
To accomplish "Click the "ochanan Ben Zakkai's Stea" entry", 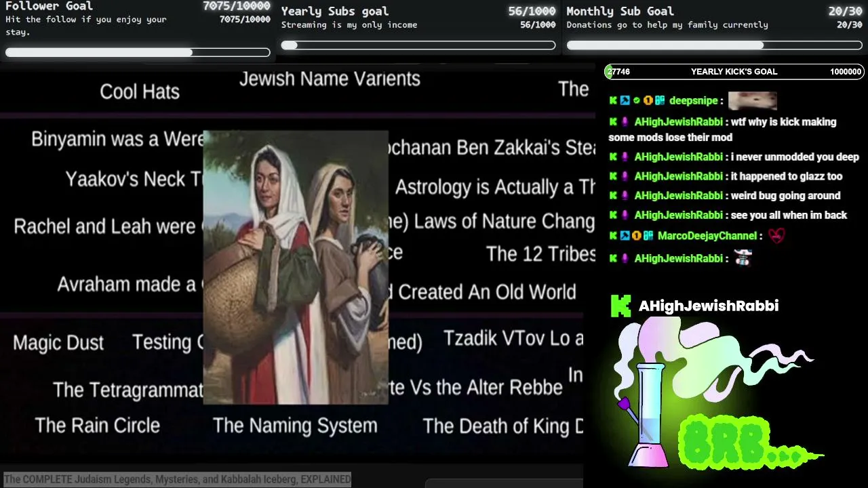I will (492, 148).
